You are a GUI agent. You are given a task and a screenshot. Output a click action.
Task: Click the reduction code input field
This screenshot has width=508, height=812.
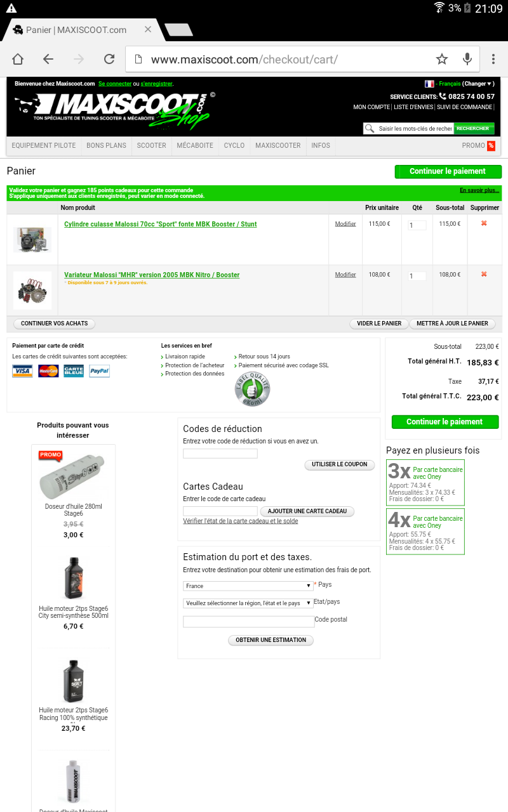[220, 454]
